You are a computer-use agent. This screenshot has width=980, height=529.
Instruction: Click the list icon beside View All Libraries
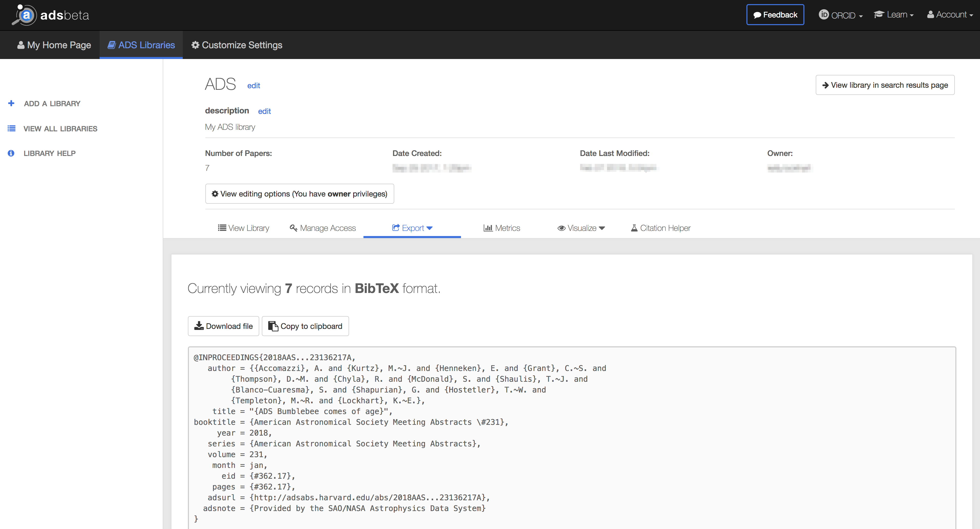[11, 129]
